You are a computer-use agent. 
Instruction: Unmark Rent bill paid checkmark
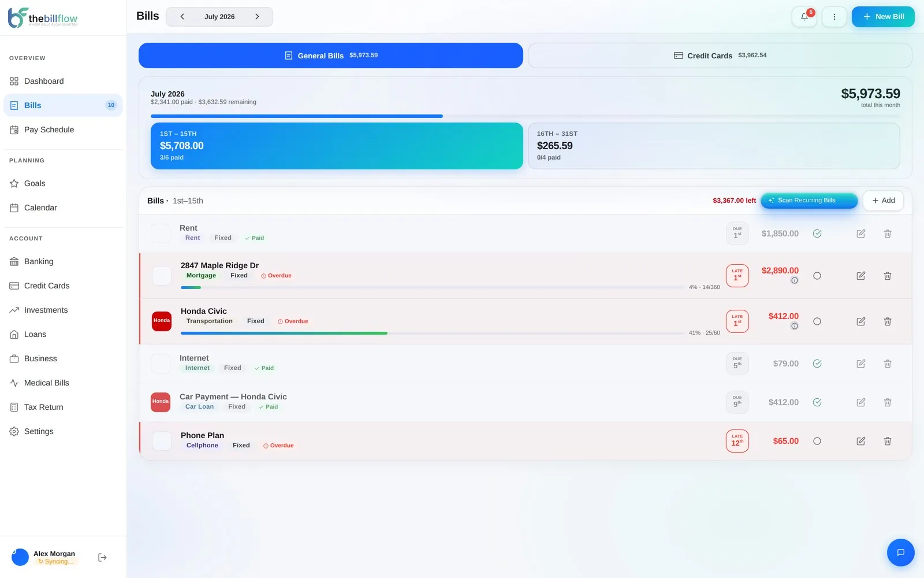(817, 234)
